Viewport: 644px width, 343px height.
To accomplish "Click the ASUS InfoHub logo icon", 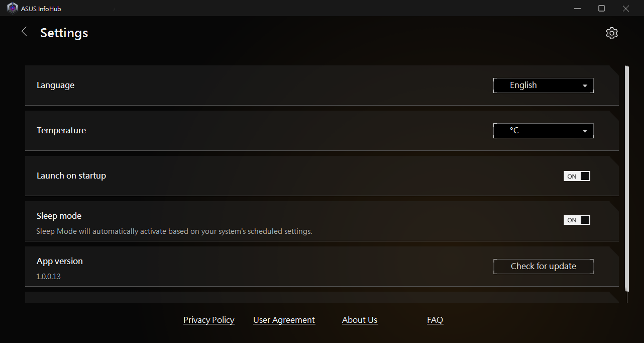I will [12, 9].
